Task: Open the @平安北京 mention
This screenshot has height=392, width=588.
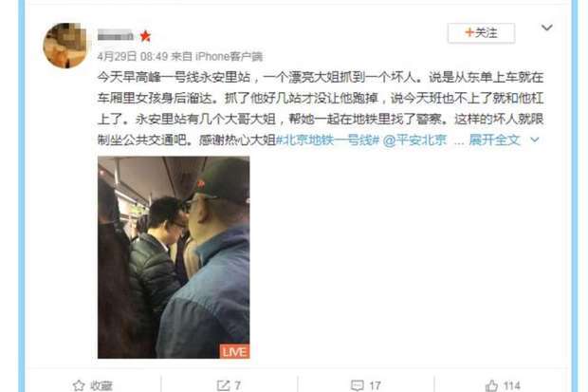Action: (414, 140)
